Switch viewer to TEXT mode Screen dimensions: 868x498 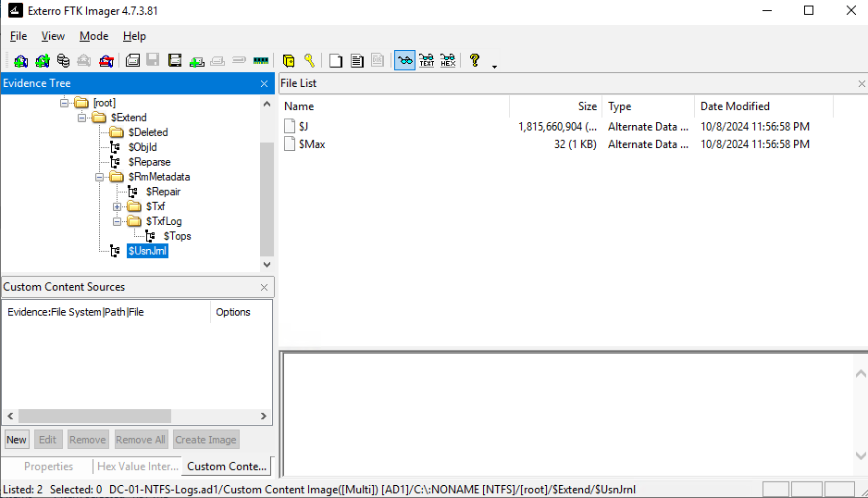tap(427, 61)
